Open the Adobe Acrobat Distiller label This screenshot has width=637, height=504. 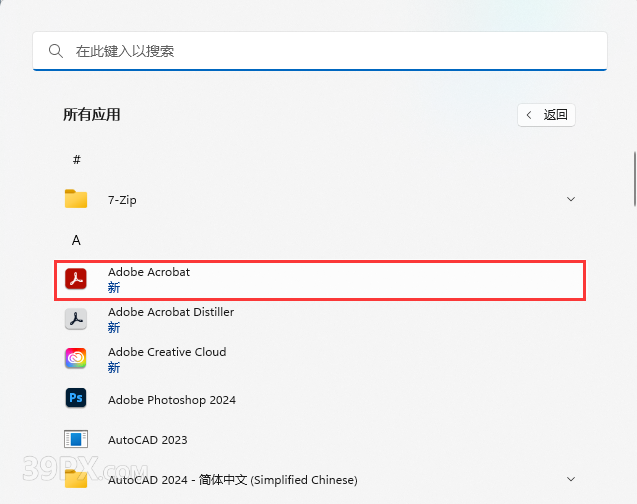171,312
